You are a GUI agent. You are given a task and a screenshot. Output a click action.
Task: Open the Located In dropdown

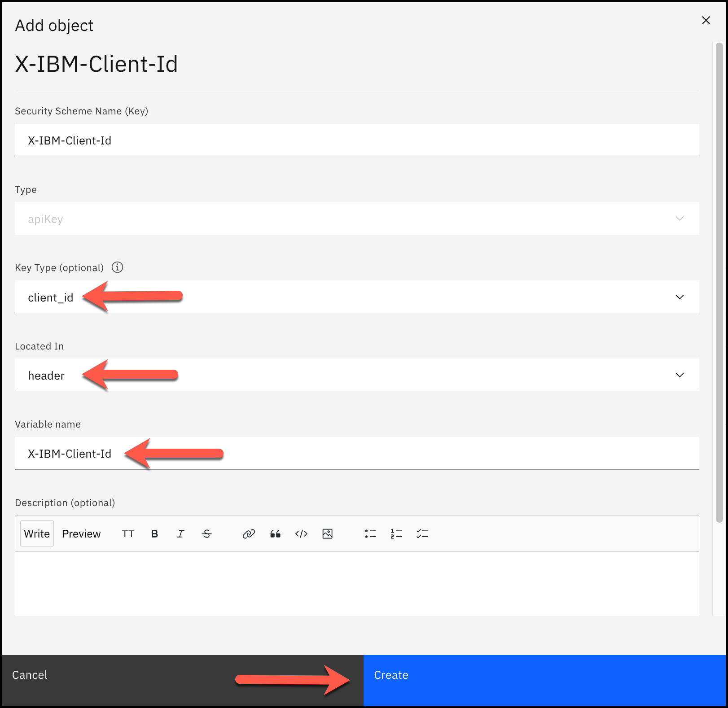coord(357,375)
